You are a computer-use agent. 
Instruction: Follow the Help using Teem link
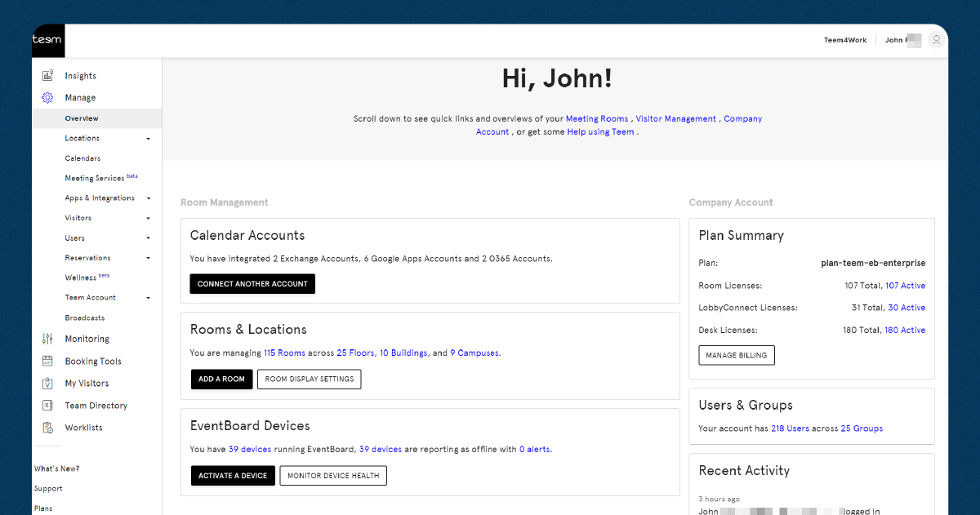click(x=601, y=132)
